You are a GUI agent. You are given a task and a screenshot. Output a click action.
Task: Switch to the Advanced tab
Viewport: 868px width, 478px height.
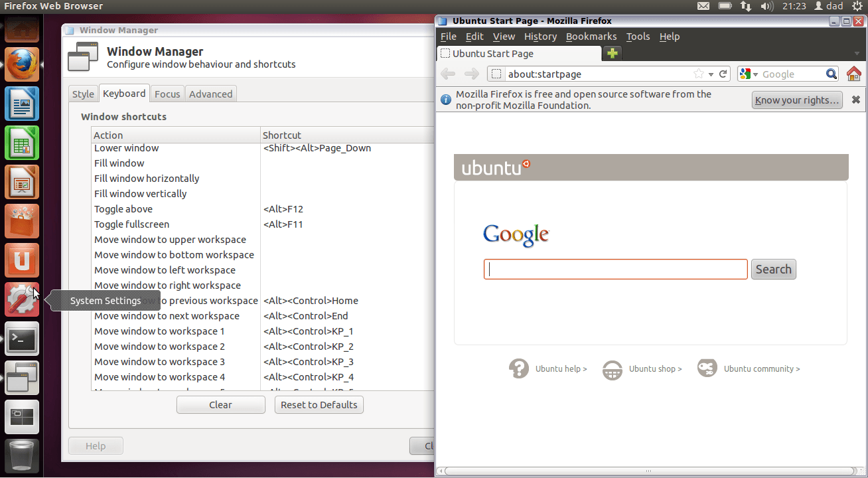(x=211, y=94)
